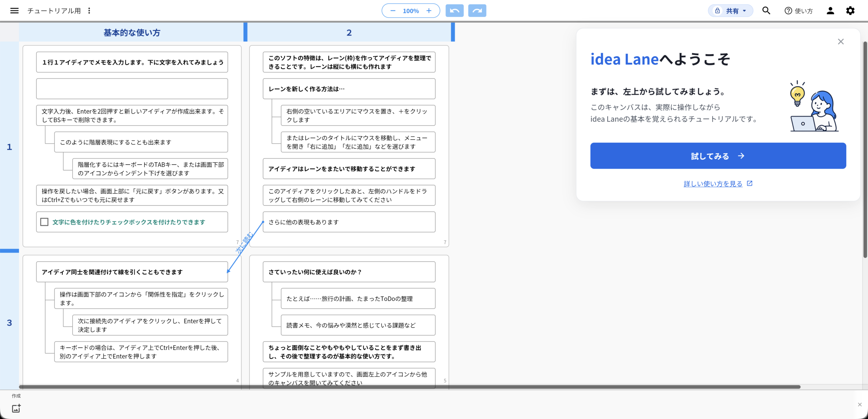Select the 次に接続先のアイディアをクリックし card
The image size is (868, 419).
pyautogui.click(x=150, y=325)
